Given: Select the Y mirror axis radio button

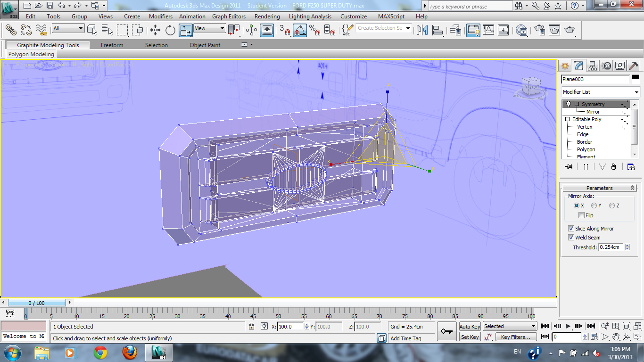Looking at the screenshot, I should click(594, 206).
